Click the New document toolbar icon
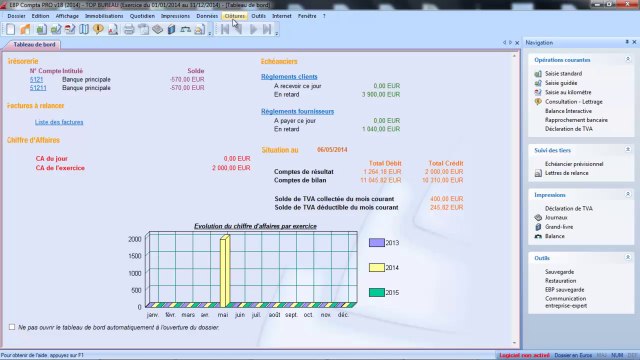Screen dimensions: 640x360 pyautogui.click(x=11, y=29)
